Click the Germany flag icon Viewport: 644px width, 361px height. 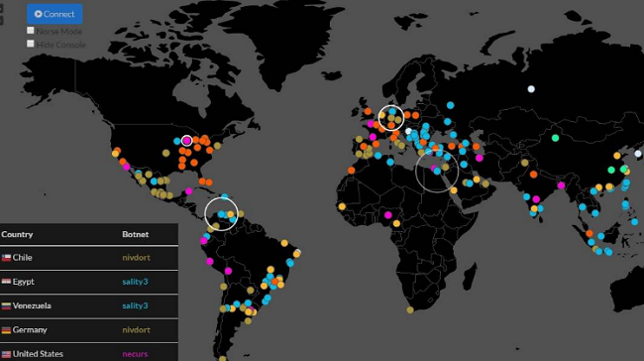pos(6,330)
